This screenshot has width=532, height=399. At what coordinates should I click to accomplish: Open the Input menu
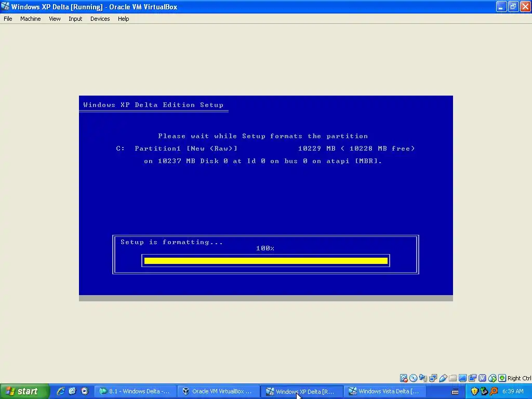point(75,19)
